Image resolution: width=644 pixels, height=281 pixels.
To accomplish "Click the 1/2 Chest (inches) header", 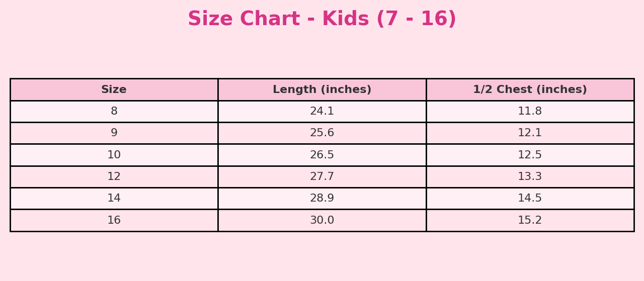I will tap(530, 90).
